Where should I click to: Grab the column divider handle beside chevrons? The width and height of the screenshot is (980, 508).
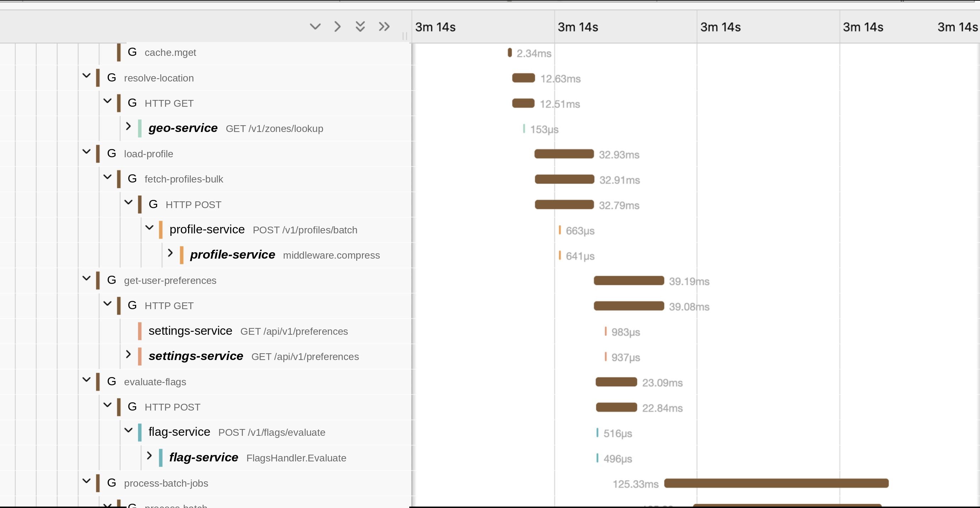(x=405, y=36)
